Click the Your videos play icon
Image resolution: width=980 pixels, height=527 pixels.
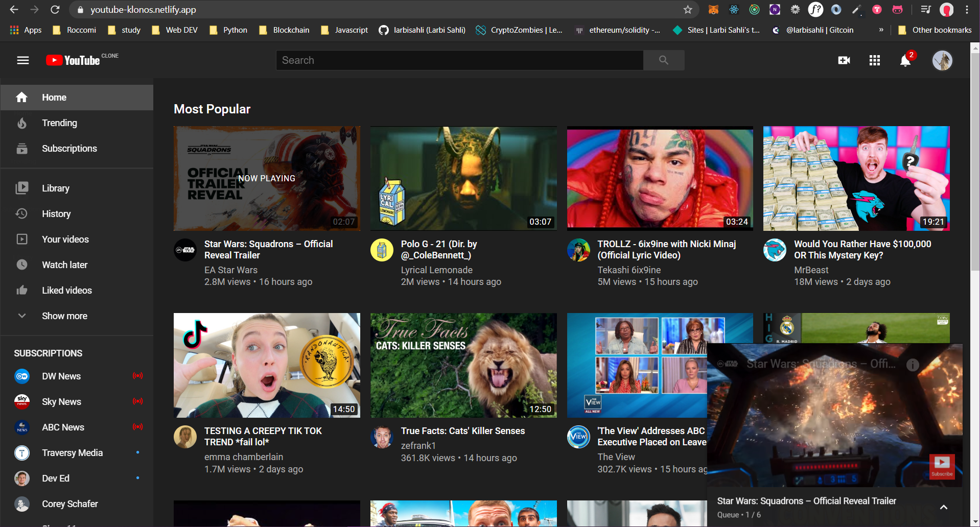21,239
